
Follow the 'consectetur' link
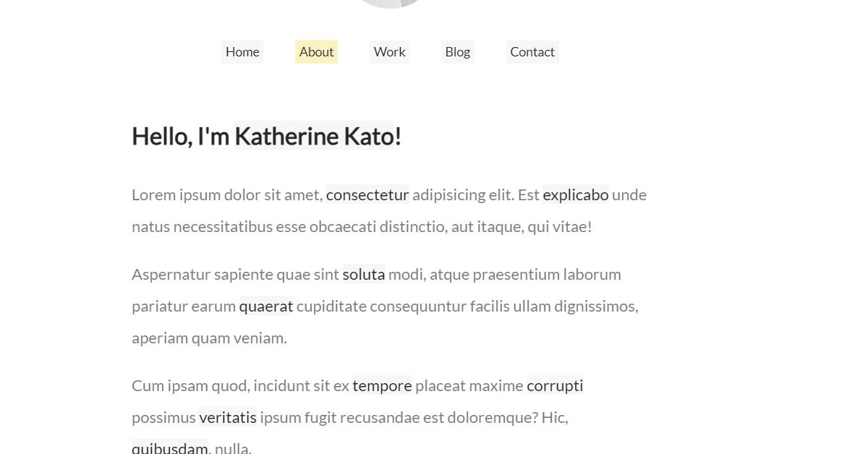(367, 195)
